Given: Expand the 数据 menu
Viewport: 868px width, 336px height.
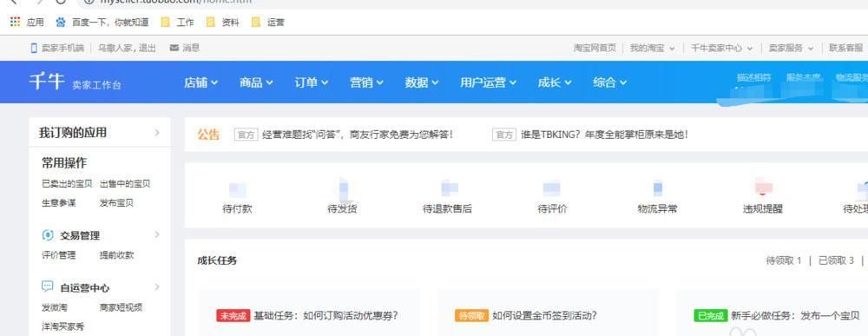Looking at the screenshot, I should tap(422, 82).
